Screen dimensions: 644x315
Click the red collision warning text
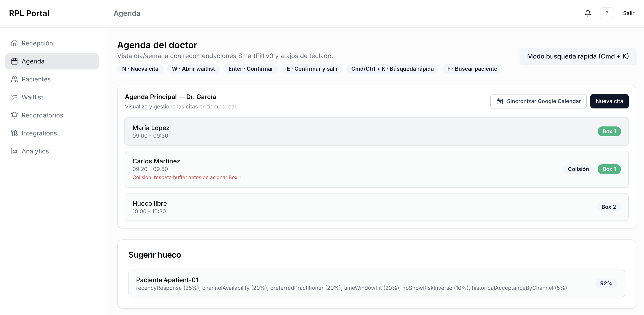point(187,177)
